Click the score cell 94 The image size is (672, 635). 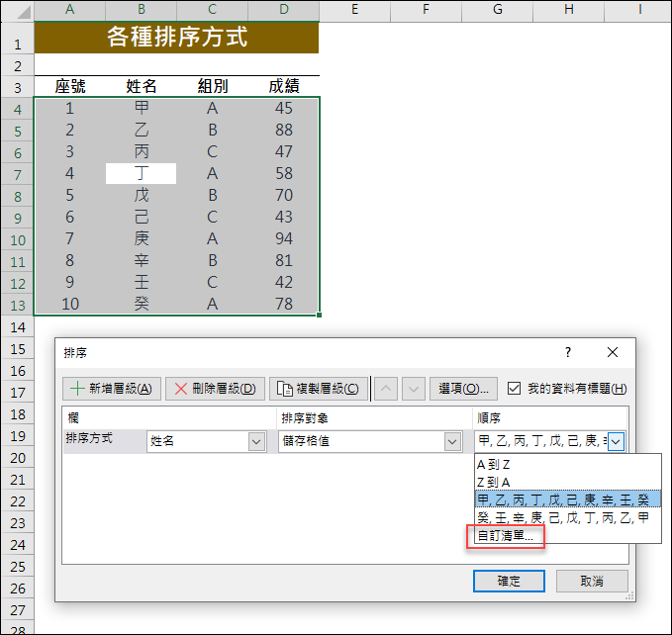284,239
